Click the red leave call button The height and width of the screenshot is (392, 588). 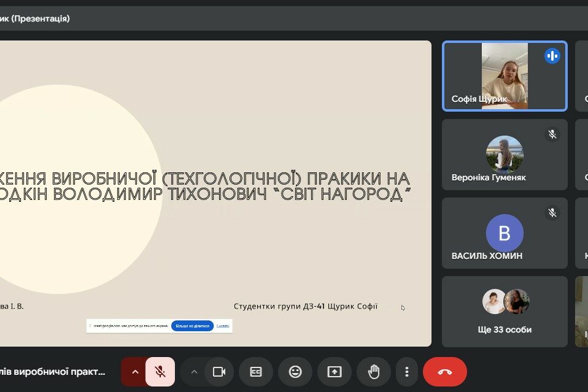[x=445, y=372]
